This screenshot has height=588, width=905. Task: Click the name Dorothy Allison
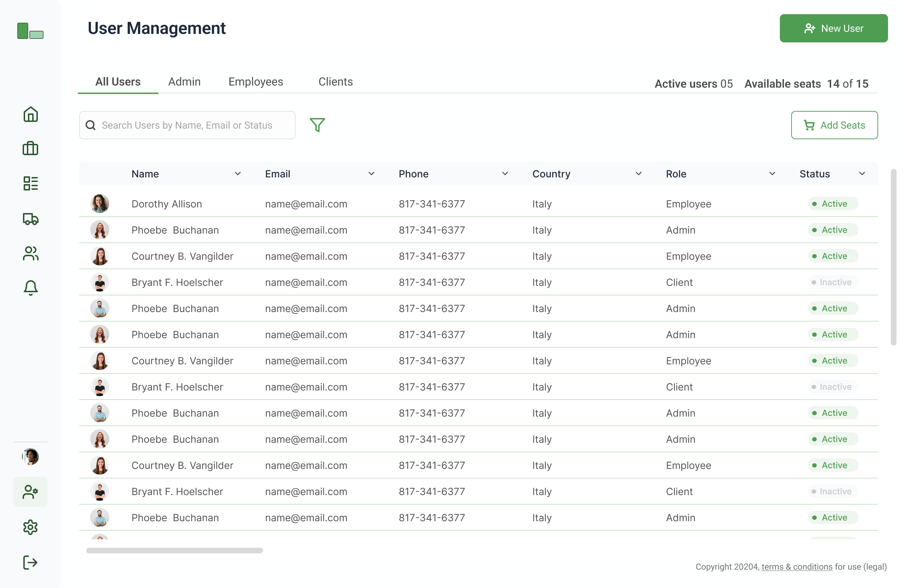(167, 204)
